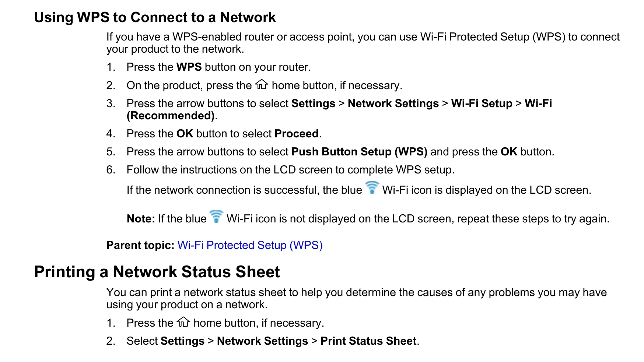Click the home icon in WPS step 2
Image resolution: width=644 pixels, height=362 pixels.
tap(262, 85)
